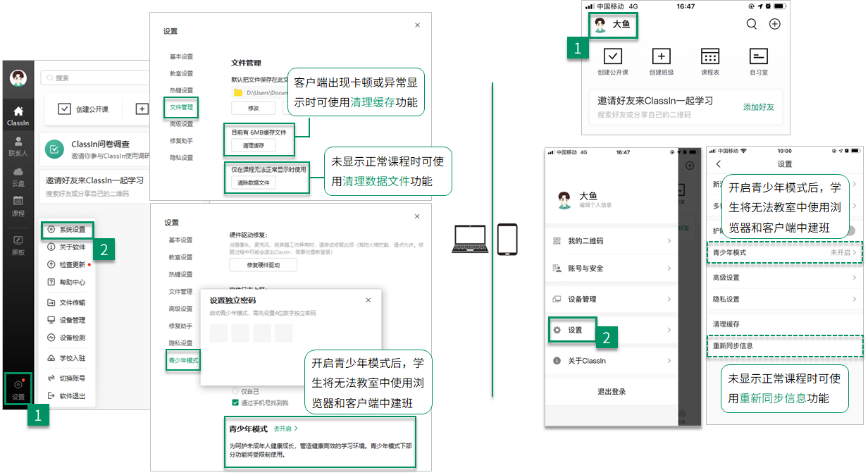
Task: Click the 去开启 link beside 青少年模式
Action: [x=285, y=428]
